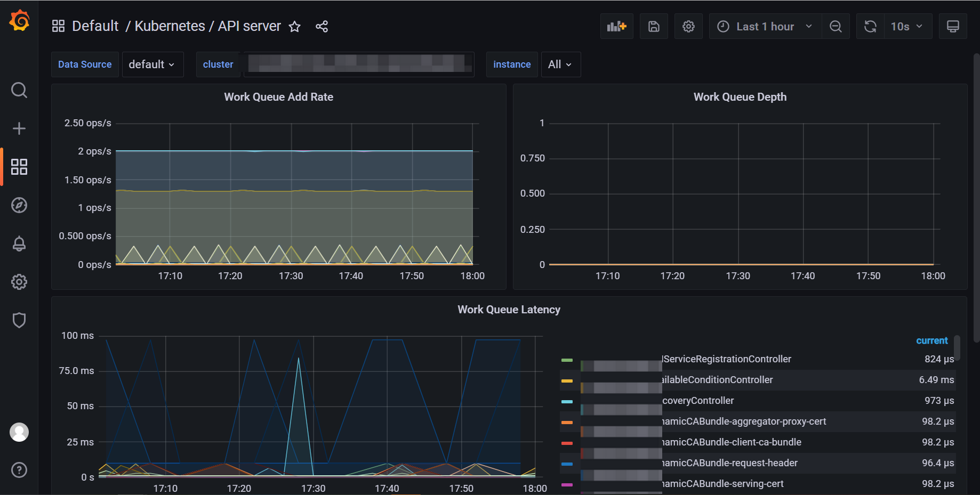Open dashboard settings gear in top bar
This screenshot has width=980, height=495.
pyautogui.click(x=688, y=27)
